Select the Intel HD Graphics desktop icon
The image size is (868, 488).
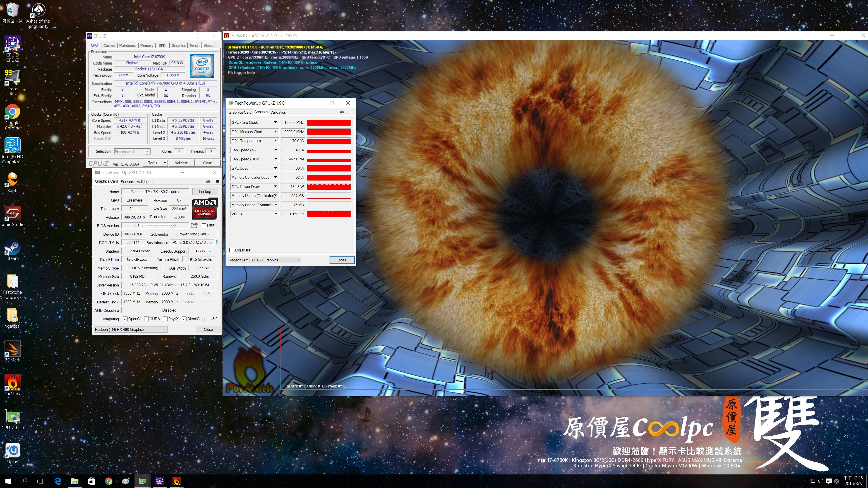[x=12, y=151]
